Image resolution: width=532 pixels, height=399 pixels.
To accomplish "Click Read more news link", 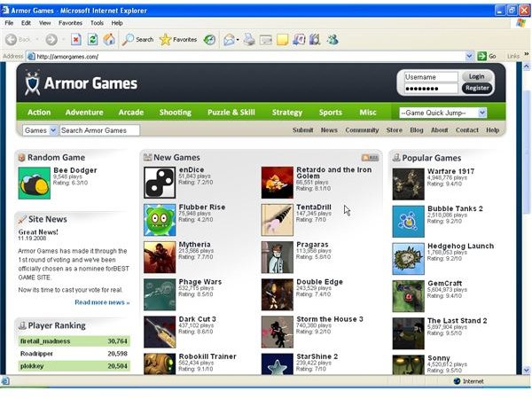I will point(102,302).
